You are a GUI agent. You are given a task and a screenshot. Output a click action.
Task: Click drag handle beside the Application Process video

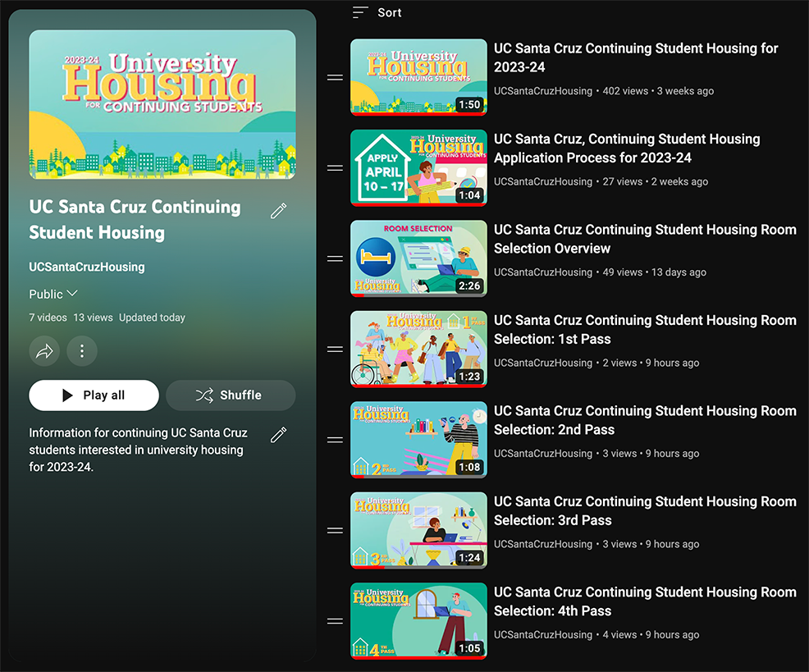click(335, 168)
